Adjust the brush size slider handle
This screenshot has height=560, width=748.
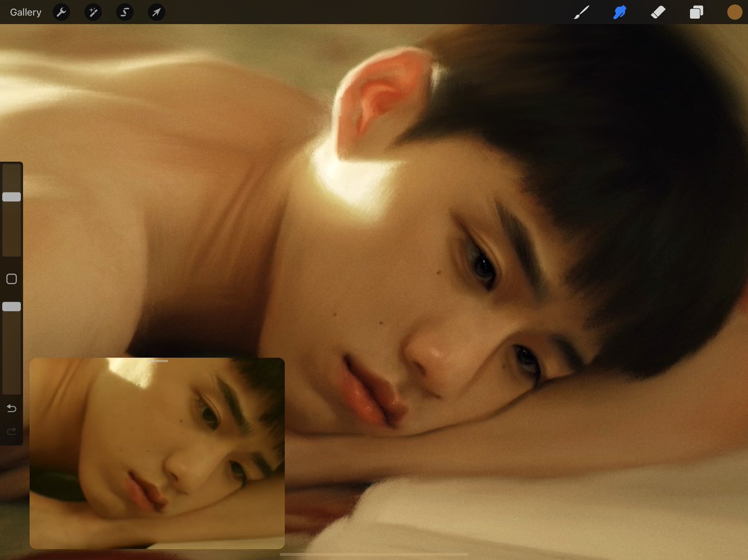tap(11, 197)
